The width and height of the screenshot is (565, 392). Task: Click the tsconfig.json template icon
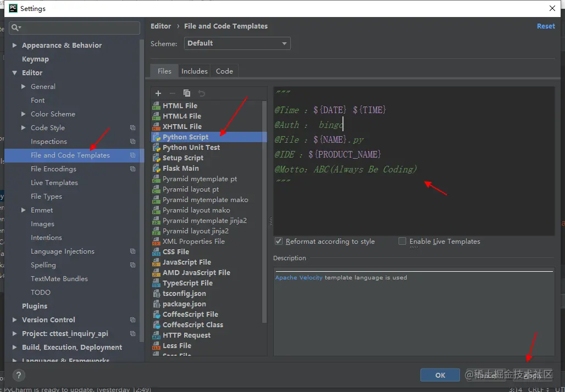pyautogui.click(x=156, y=294)
